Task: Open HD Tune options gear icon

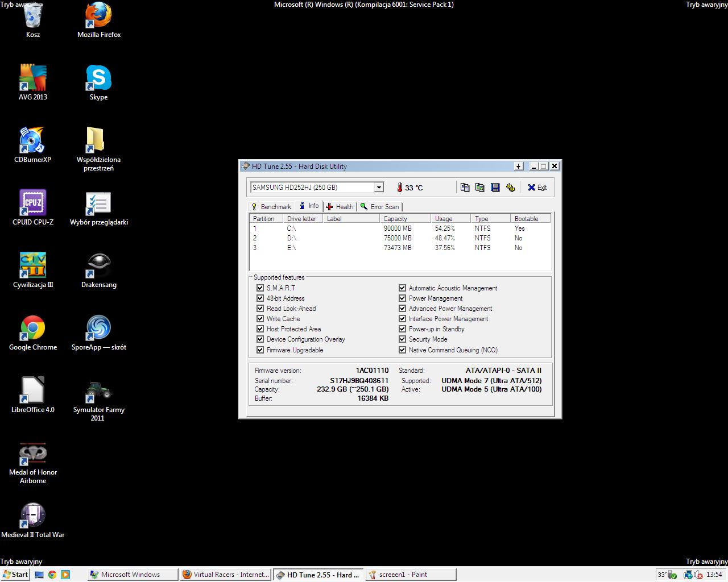Action: 511,188
